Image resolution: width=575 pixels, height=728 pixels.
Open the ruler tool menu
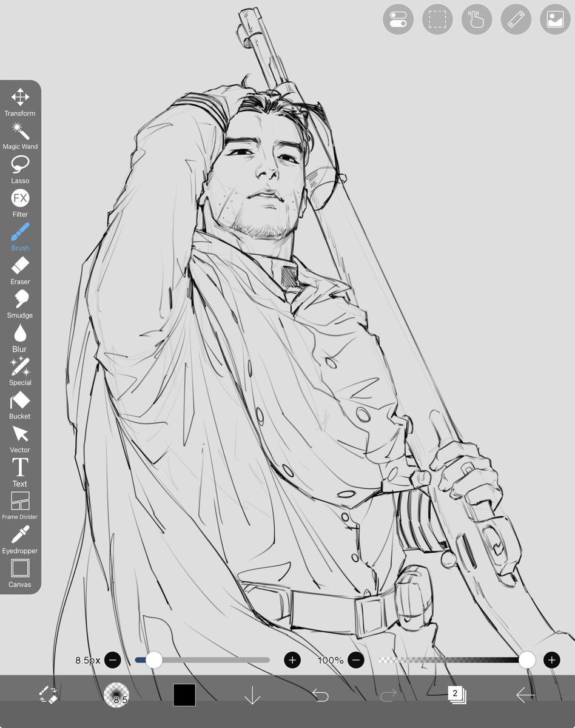click(x=516, y=19)
